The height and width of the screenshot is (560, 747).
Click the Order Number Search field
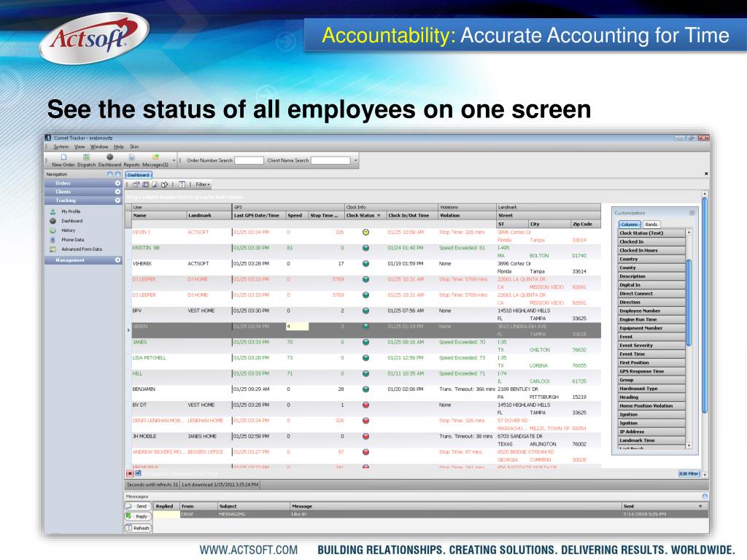249,160
